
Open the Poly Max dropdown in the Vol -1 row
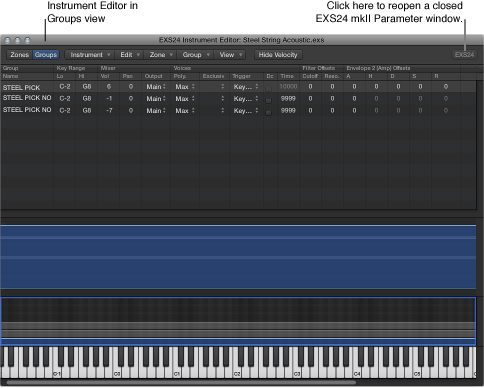[185, 99]
